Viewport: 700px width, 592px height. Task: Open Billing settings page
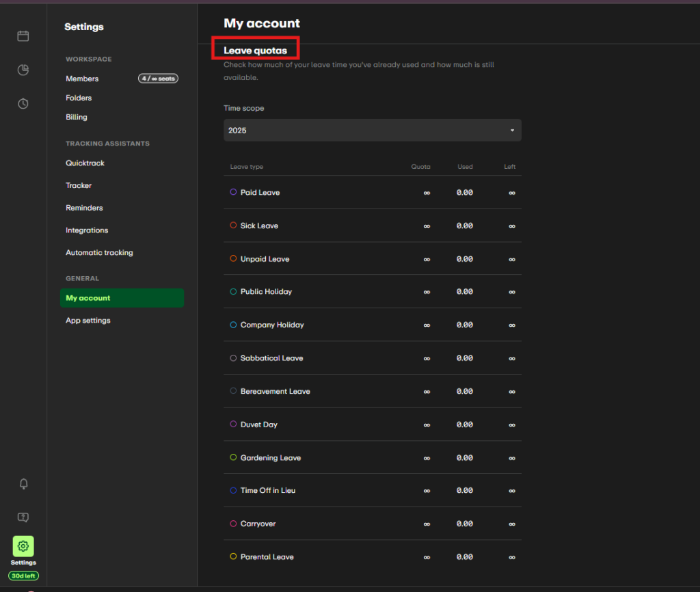click(77, 117)
